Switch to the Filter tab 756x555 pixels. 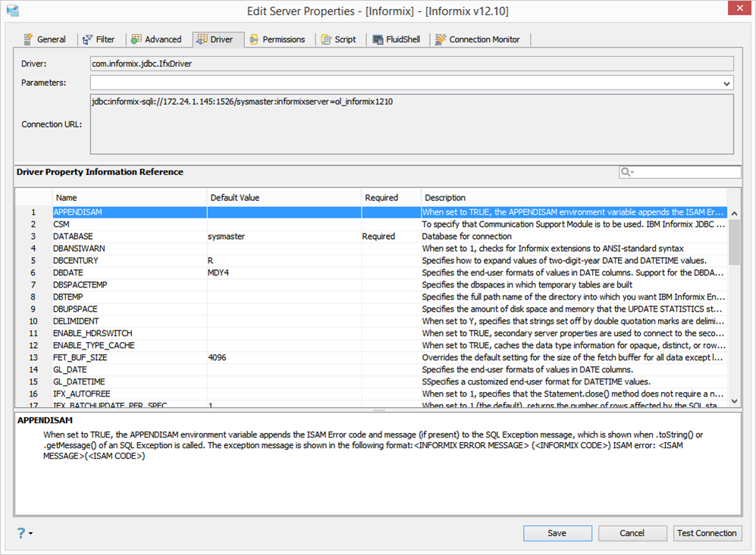tap(99, 39)
